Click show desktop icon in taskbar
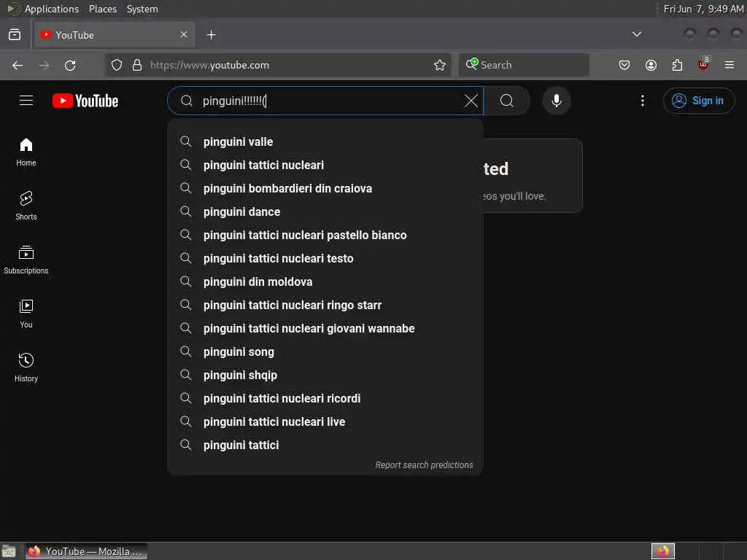Viewport: 747px width, 560px height. pos(9,552)
